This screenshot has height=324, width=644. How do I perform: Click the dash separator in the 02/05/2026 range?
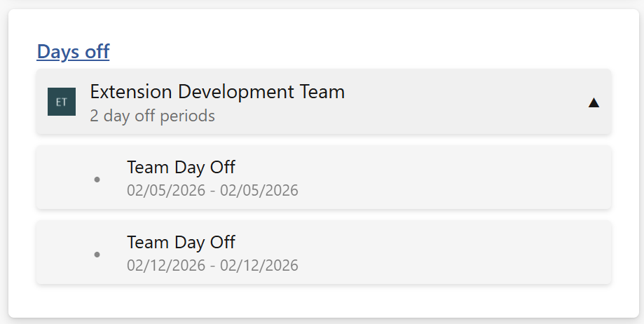(x=212, y=191)
